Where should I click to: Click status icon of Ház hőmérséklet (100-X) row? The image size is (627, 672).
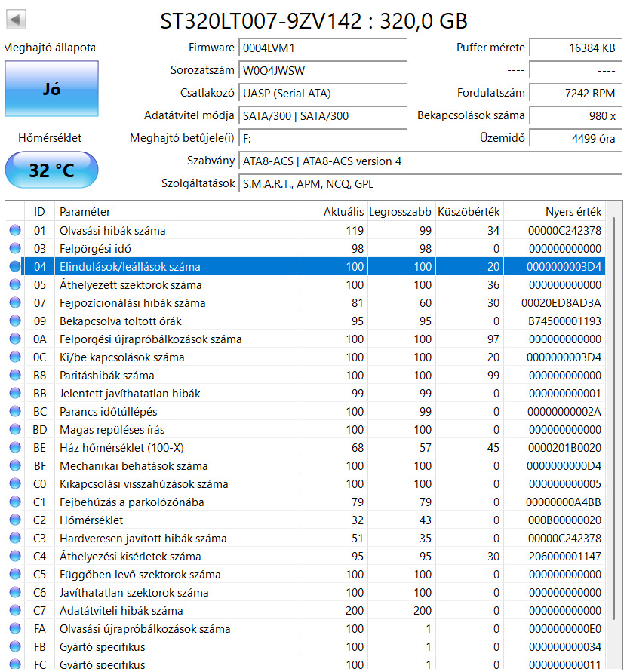(x=15, y=447)
